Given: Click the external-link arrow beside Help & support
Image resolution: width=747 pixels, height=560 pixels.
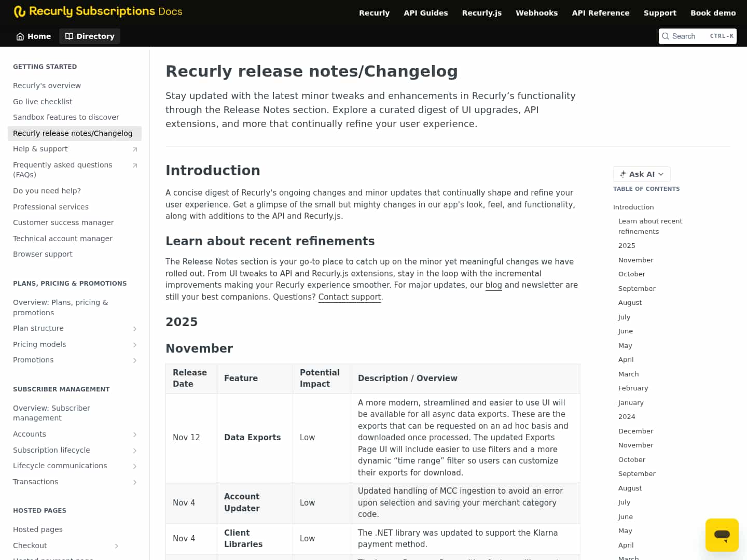Looking at the screenshot, I should click(x=135, y=149).
